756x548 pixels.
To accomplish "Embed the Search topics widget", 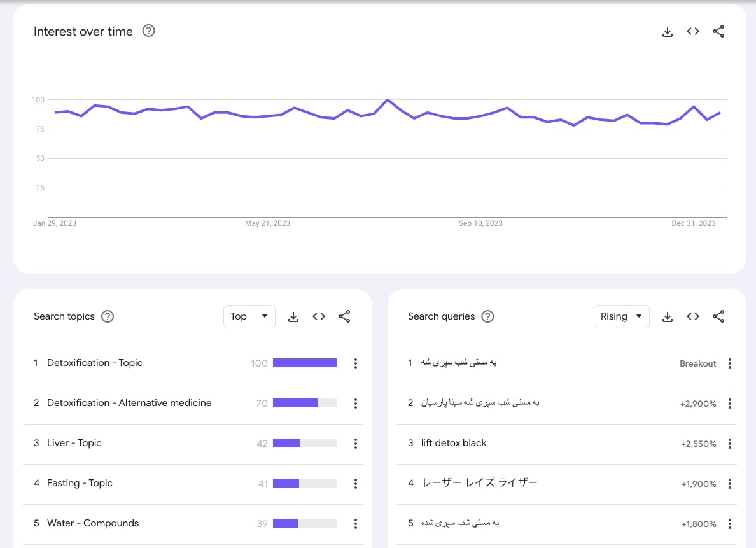I will 319,316.
